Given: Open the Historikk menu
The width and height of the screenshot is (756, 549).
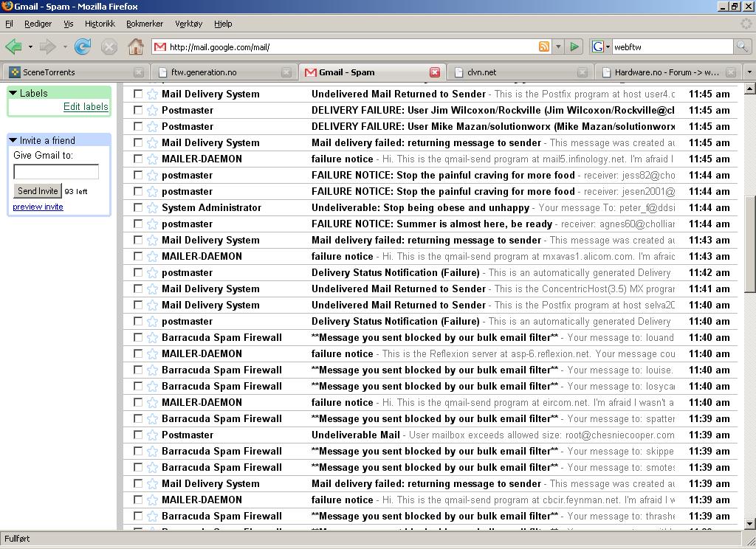Looking at the screenshot, I should (100, 24).
